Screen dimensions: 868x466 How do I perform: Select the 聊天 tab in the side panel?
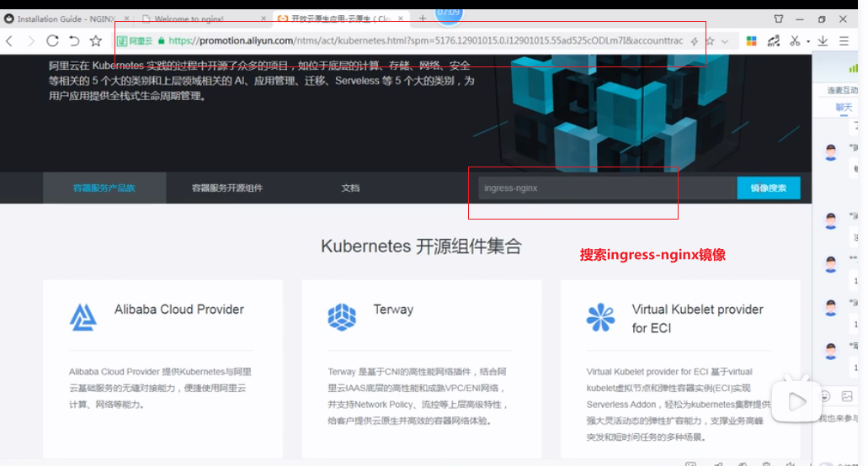point(844,107)
